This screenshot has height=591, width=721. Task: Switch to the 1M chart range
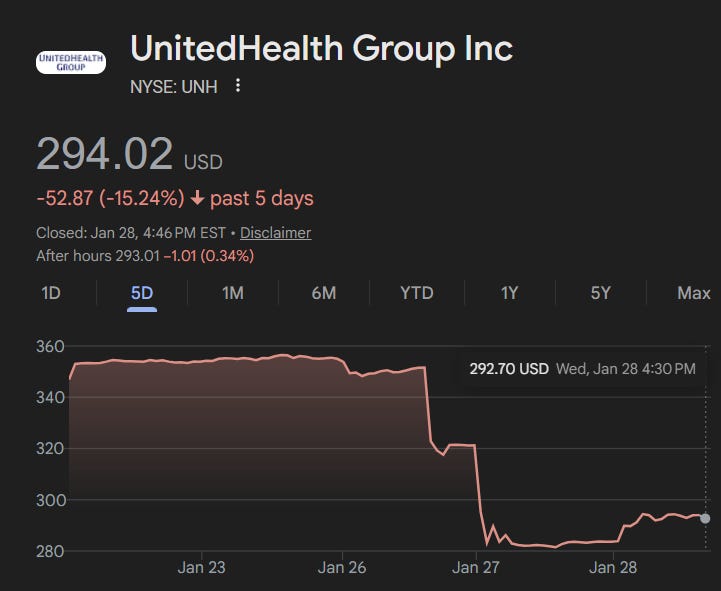[x=233, y=293]
